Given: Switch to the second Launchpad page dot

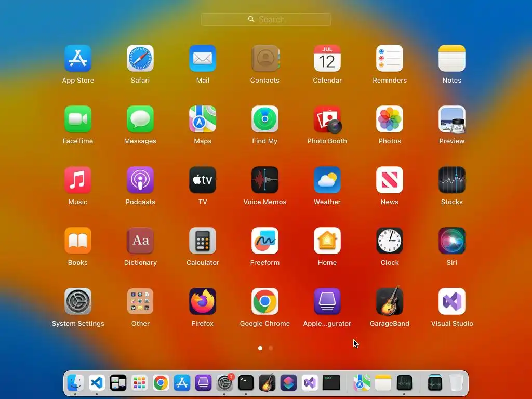Looking at the screenshot, I should coord(270,348).
